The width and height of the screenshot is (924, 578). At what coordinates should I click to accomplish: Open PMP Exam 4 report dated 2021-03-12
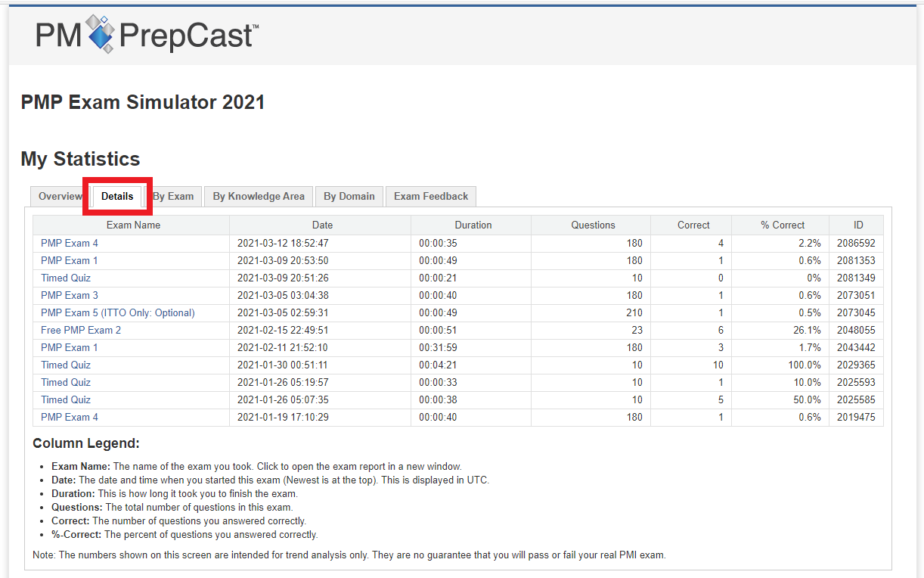pos(70,244)
